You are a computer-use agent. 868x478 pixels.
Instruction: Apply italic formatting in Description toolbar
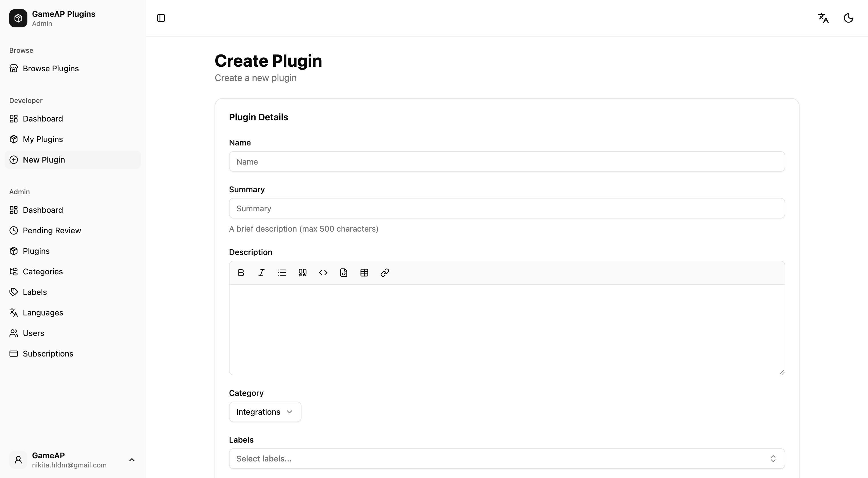(x=261, y=273)
